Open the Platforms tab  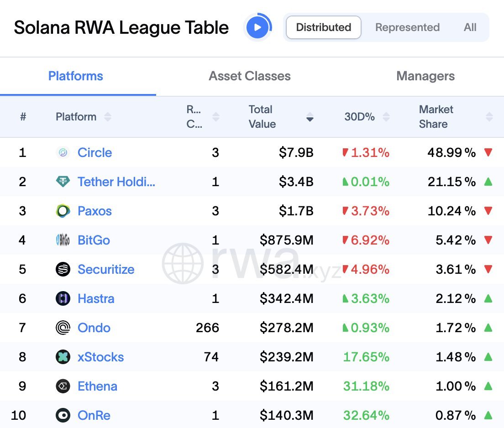(75, 76)
